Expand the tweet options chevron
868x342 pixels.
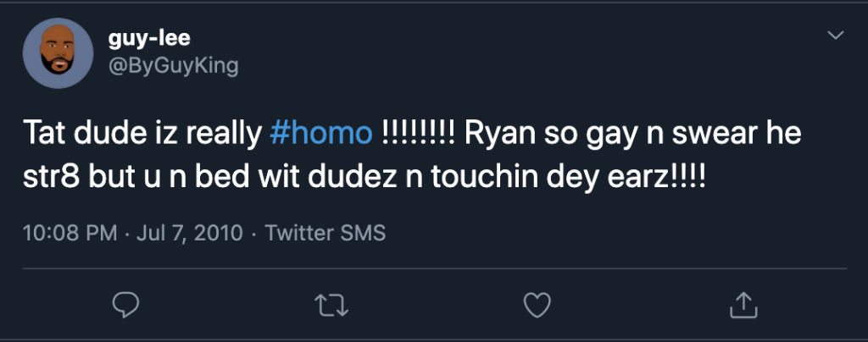tap(835, 36)
